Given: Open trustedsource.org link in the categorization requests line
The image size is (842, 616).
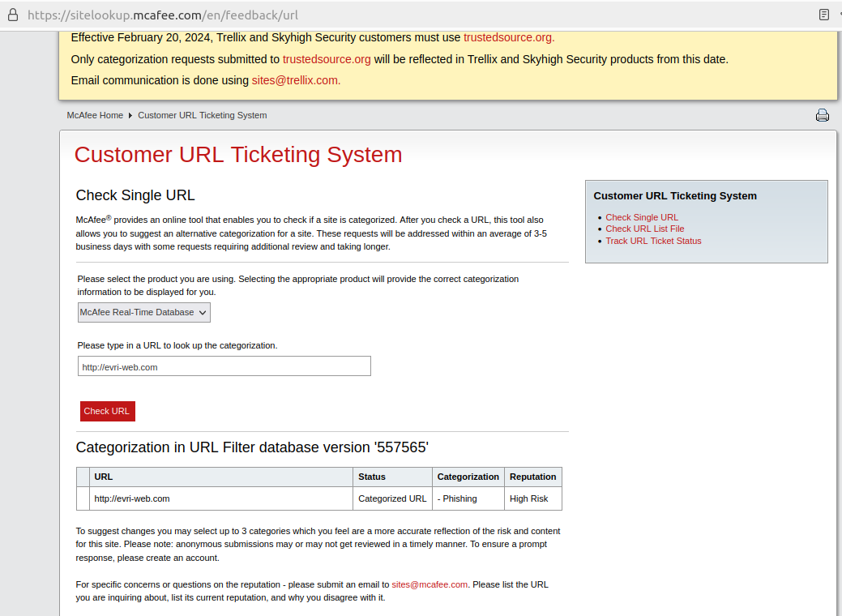Looking at the screenshot, I should pos(327,59).
